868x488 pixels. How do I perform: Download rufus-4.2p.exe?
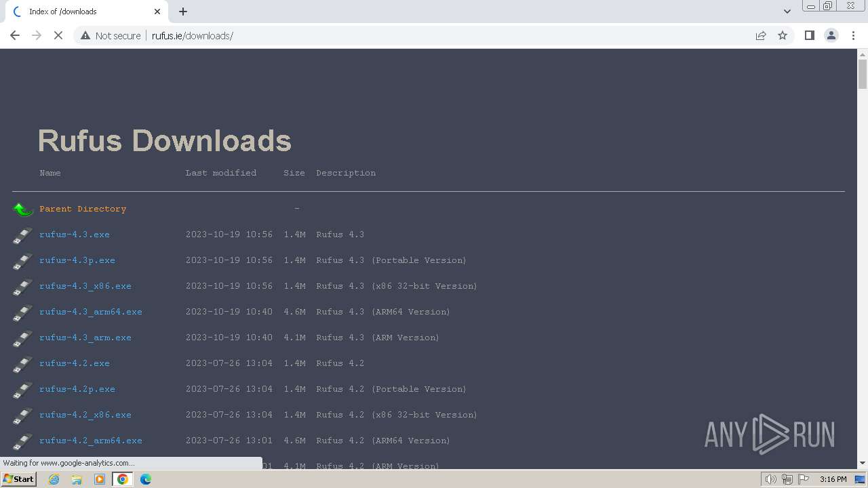coord(77,389)
